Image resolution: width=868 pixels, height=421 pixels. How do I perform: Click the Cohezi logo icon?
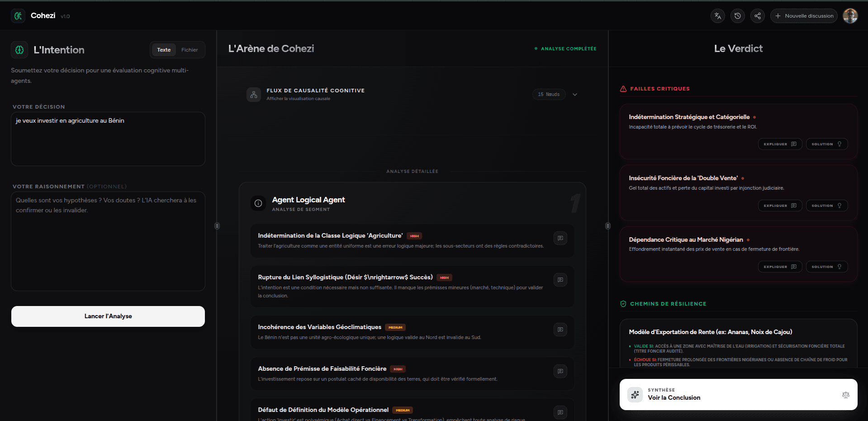pos(18,16)
